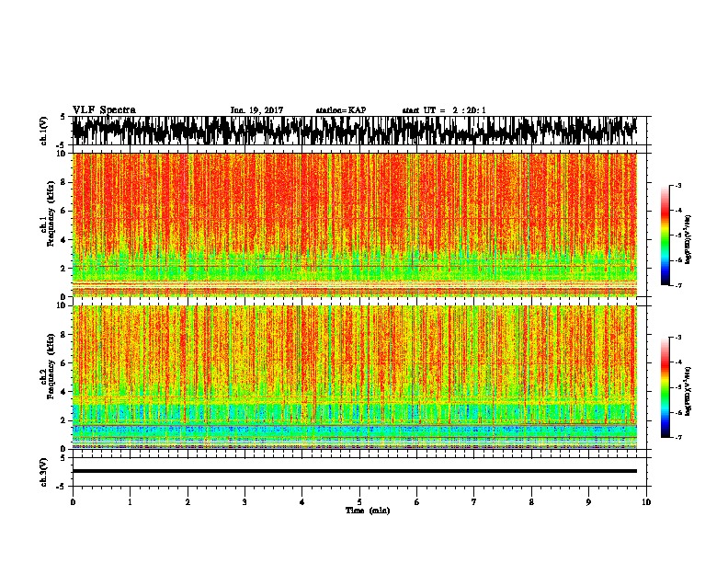Click the ch.3(V) axis label
728x563 pixels.
(44, 472)
